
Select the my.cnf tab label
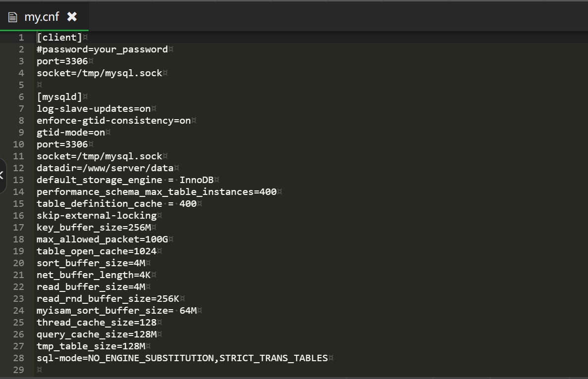click(42, 17)
